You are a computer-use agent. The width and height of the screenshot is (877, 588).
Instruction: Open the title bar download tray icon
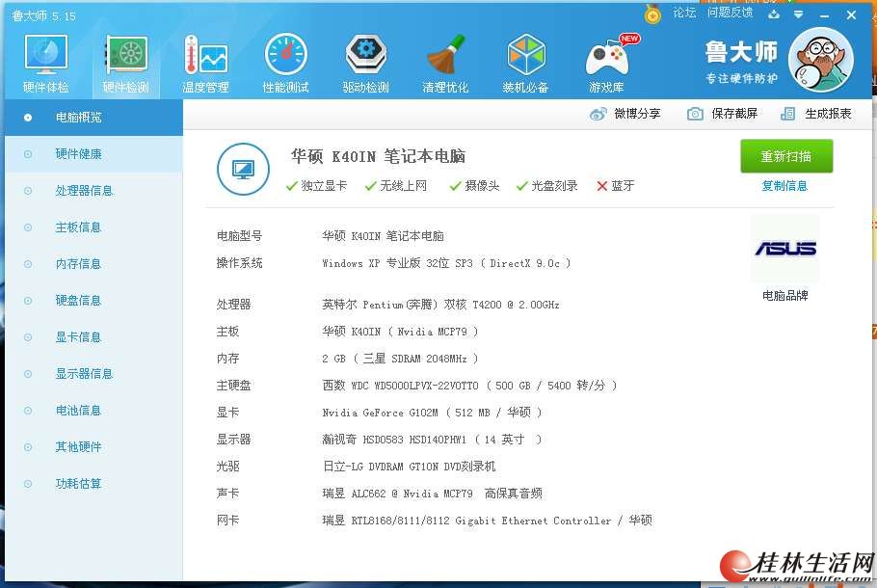point(774,14)
